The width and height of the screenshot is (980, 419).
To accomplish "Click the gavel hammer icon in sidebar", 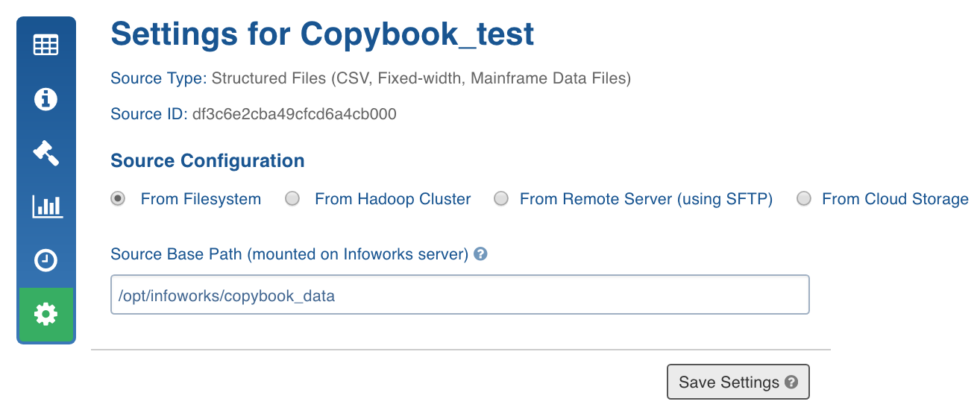I will (x=45, y=152).
